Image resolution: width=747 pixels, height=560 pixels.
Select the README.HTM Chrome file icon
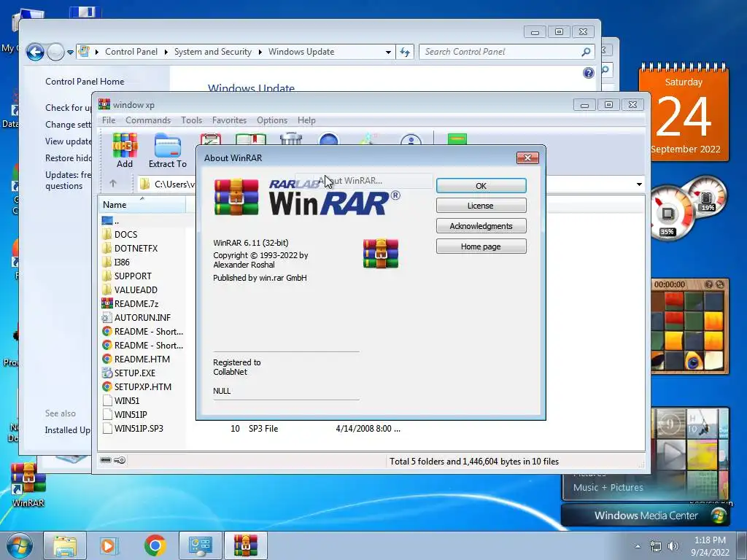click(107, 359)
